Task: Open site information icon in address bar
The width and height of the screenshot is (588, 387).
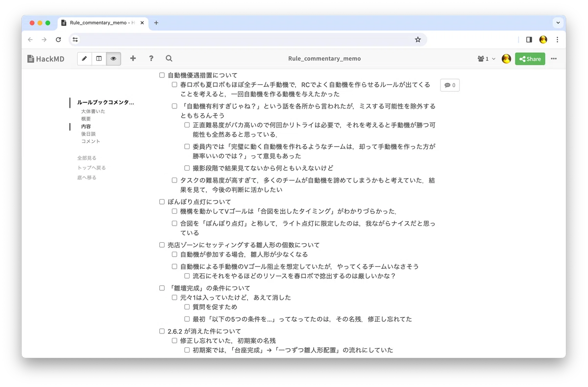Action: tap(75, 40)
